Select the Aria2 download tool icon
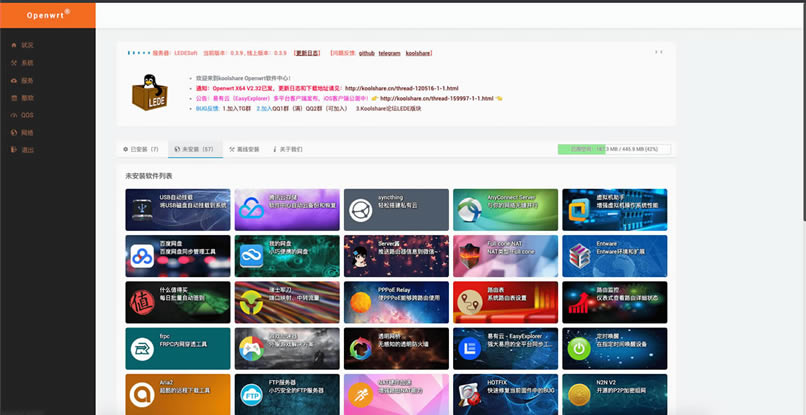This screenshot has width=806, height=415. [142, 394]
